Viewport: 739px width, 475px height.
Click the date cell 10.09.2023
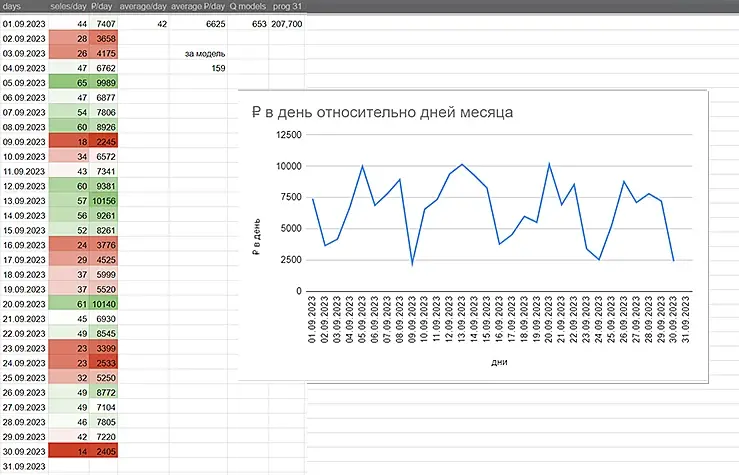(24, 156)
